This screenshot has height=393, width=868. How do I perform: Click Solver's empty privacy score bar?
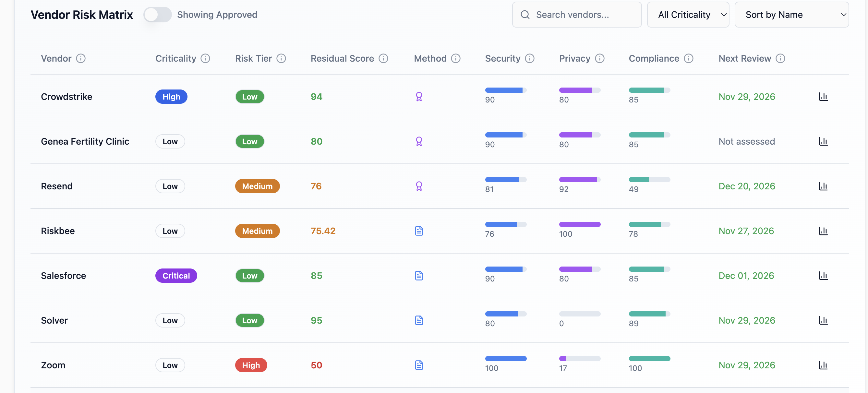580,314
